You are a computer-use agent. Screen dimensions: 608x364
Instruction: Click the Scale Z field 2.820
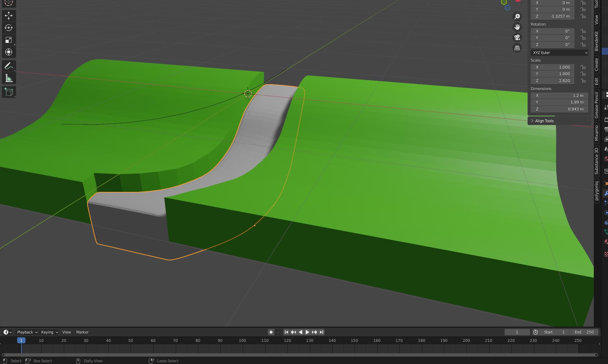pyautogui.click(x=553, y=81)
